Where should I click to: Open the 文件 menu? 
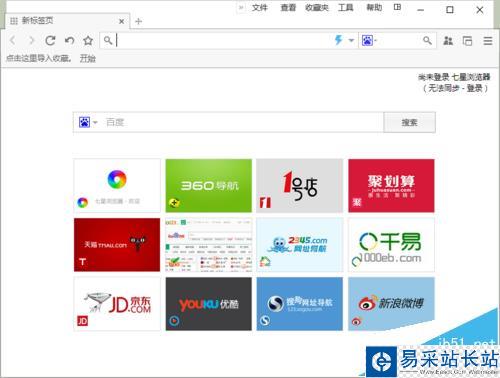pyautogui.click(x=260, y=8)
